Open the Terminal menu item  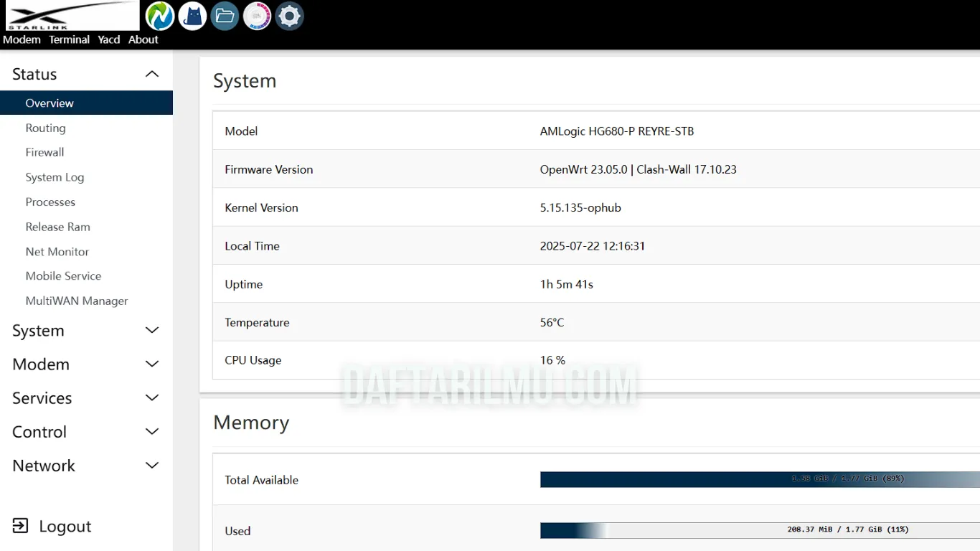point(70,39)
